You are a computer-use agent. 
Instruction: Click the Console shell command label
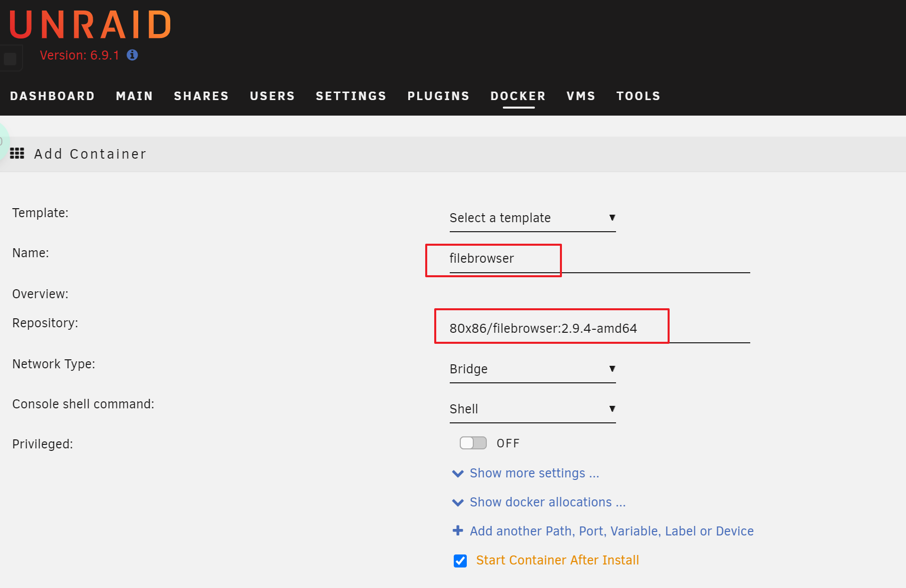(x=83, y=404)
